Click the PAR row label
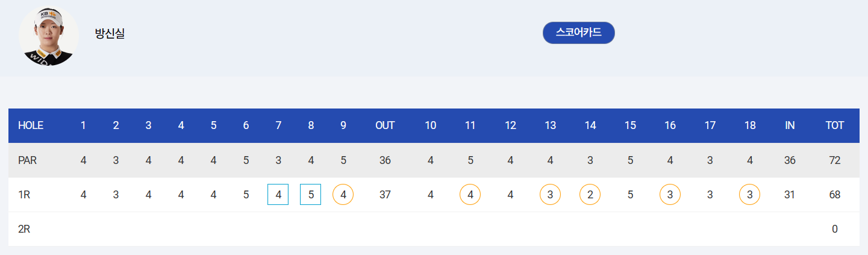868x255 pixels. pos(27,160)
